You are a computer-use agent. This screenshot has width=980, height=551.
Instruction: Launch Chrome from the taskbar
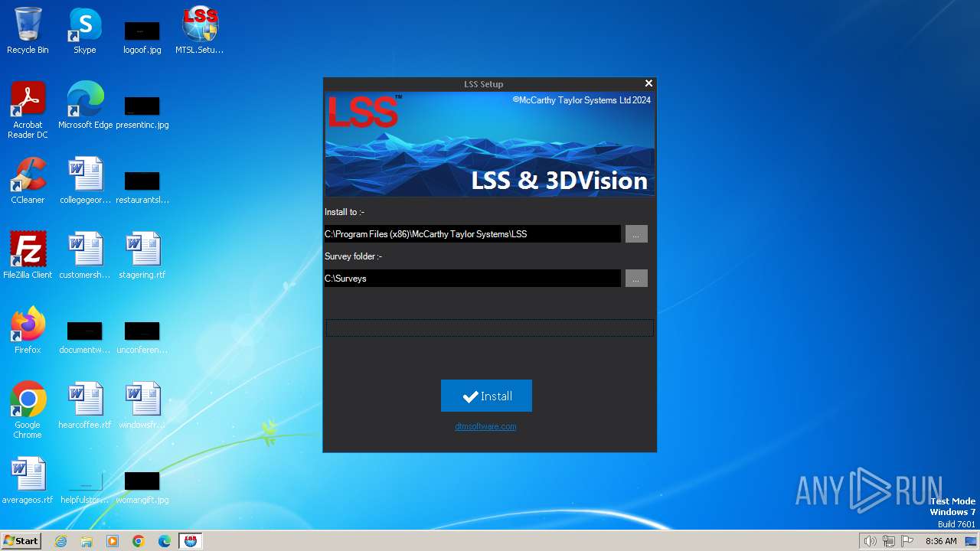pyautogui.click(x=139, y=541)
